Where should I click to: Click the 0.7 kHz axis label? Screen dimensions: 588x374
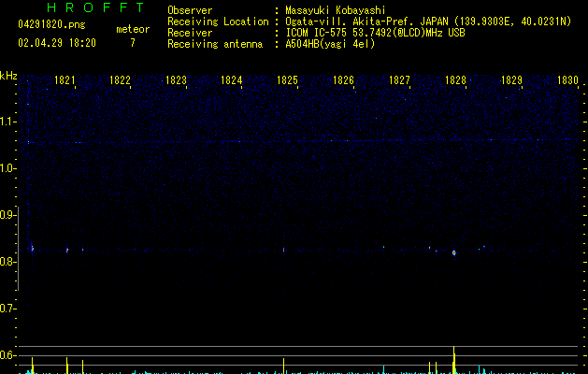point(7,309)
